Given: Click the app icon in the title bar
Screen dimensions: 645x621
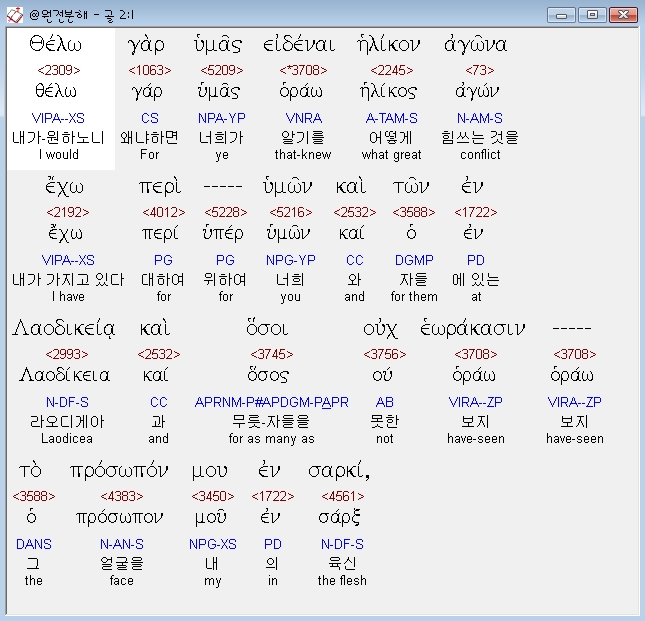Looking at the screenshot, I should click(x=14, y=15).
